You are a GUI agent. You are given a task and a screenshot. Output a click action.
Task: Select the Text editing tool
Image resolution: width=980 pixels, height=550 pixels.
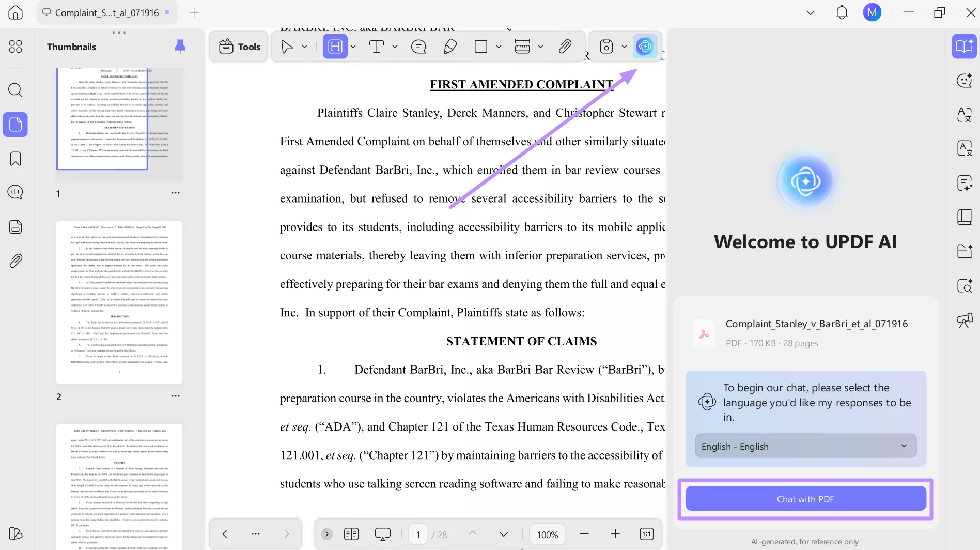(376, 46)
